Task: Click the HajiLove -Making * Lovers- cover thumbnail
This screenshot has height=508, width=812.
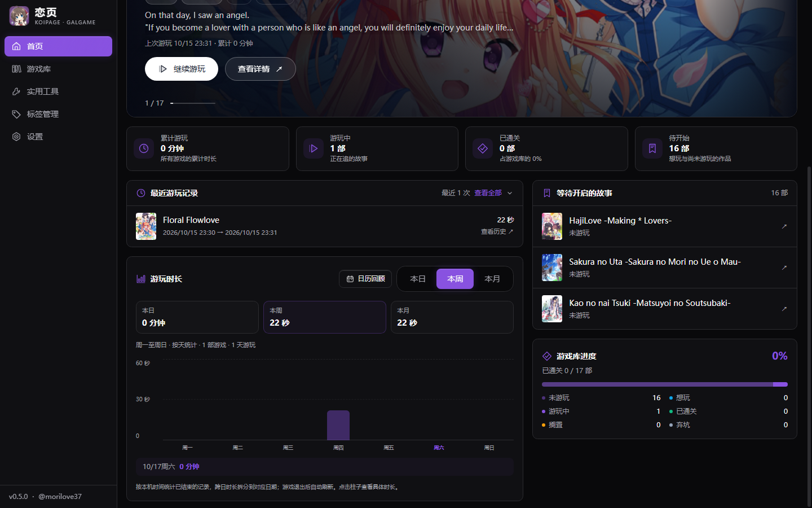Action: (552, 226)
